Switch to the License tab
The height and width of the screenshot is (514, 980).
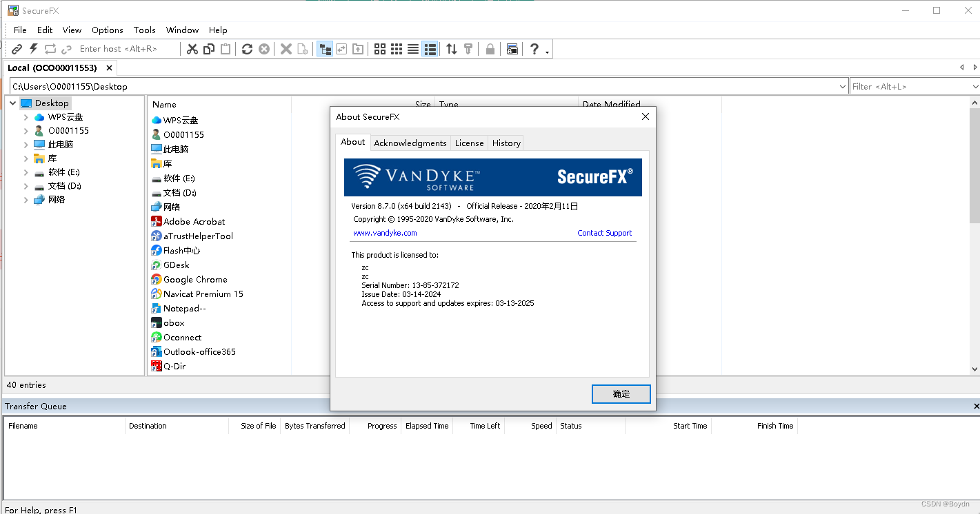click(469, 143)
